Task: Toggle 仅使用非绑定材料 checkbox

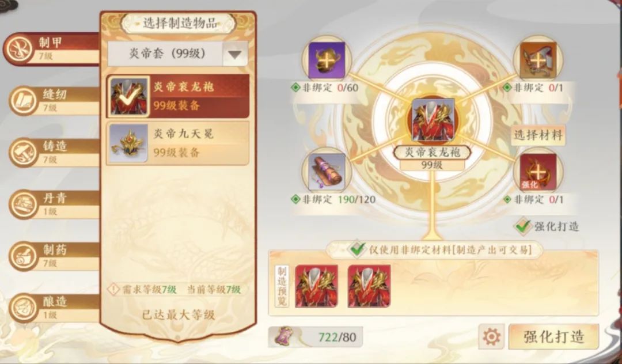Action: click(358, 249)
